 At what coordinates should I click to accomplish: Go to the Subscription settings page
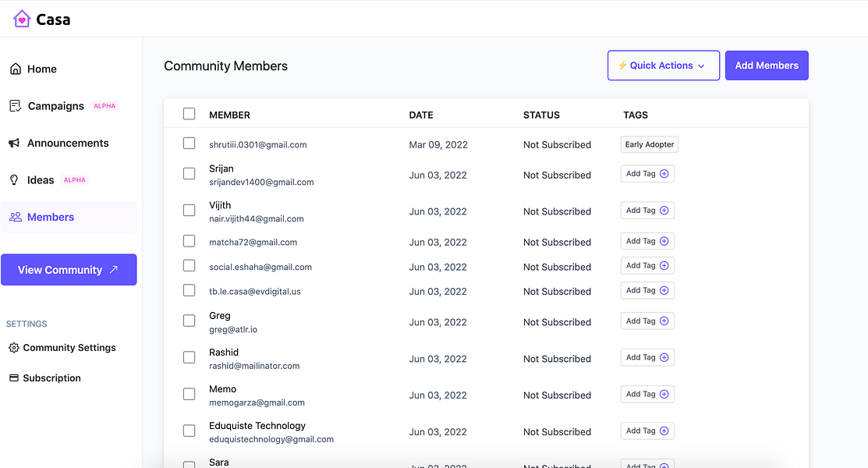click(51, 378)
